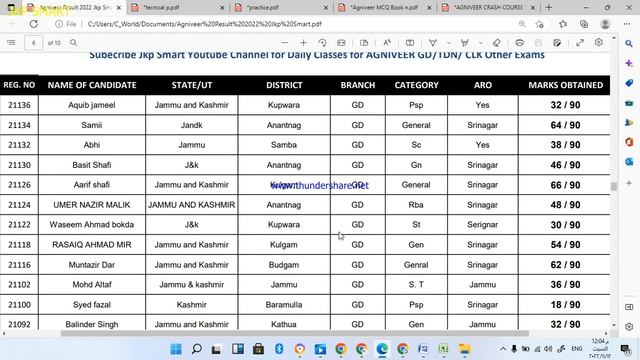Show hidden system tray icons
Screen dimensions: 640x360
tap(503, 349)
